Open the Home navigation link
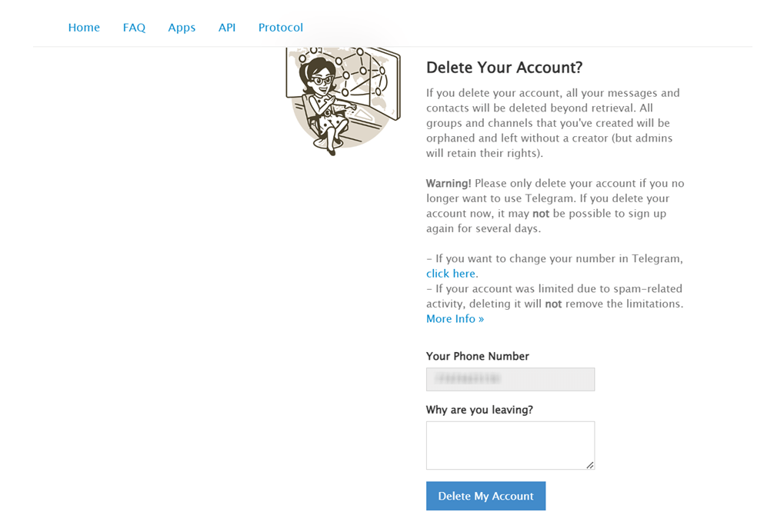Viewport: 784px width, 532px height. [84, 28]
